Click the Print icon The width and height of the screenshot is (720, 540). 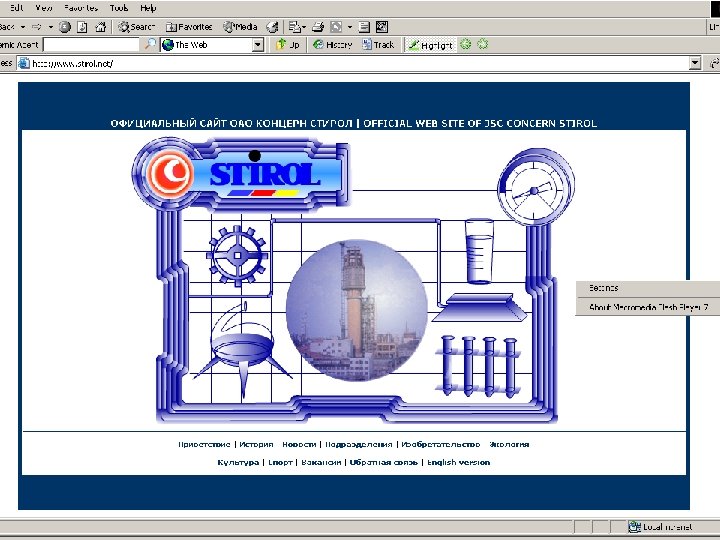(318, 27)
